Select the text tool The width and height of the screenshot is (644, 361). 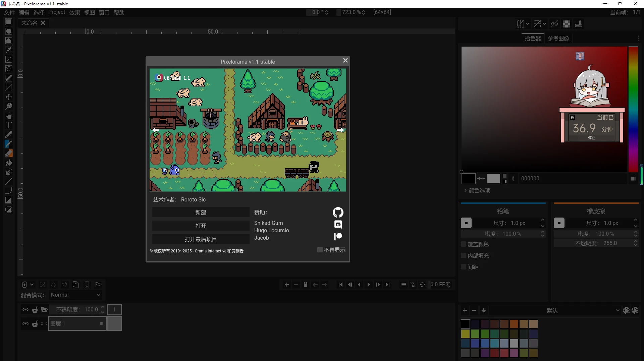coord(9,125)
